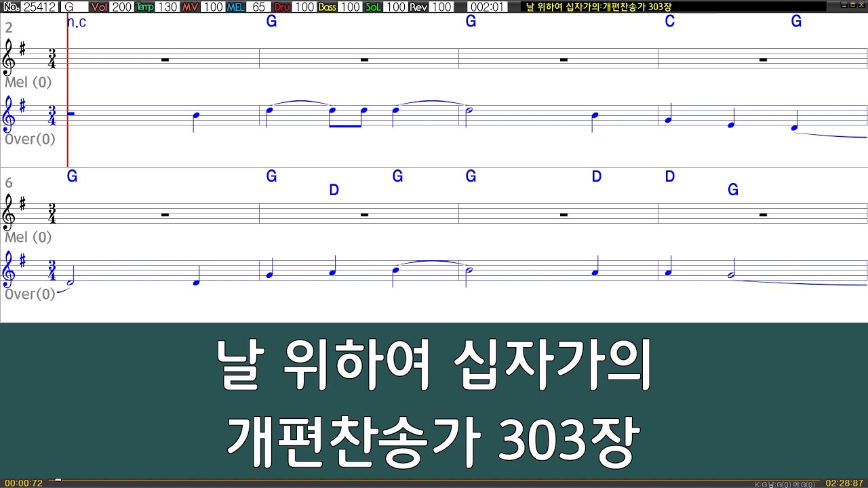Click the Dru value 100
This screenshot has height=488, width=868.
[x=304, y=7]
